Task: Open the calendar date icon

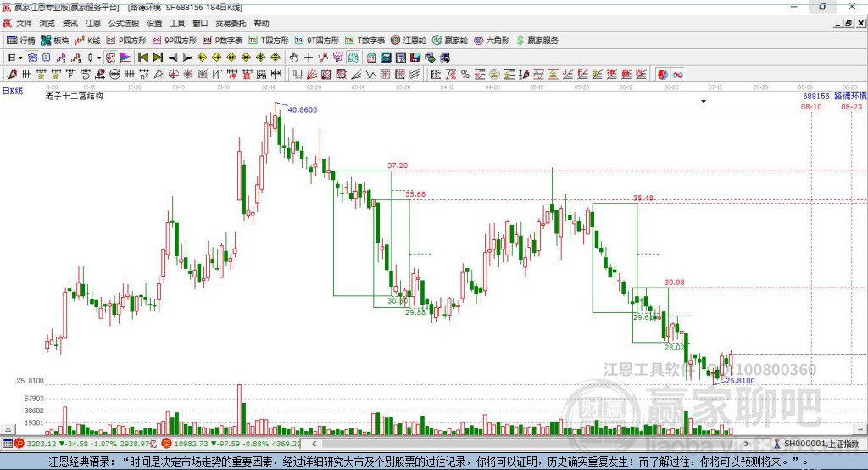Action: (x=371, y=58)
